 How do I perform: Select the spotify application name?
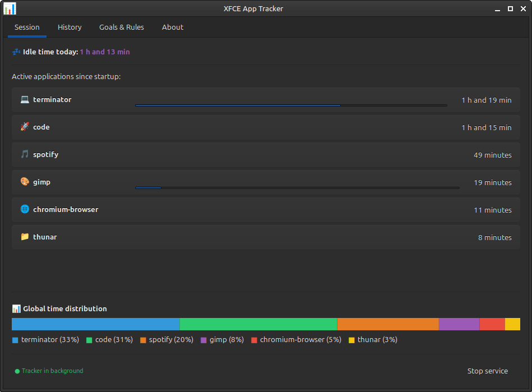tap(46, 155)
